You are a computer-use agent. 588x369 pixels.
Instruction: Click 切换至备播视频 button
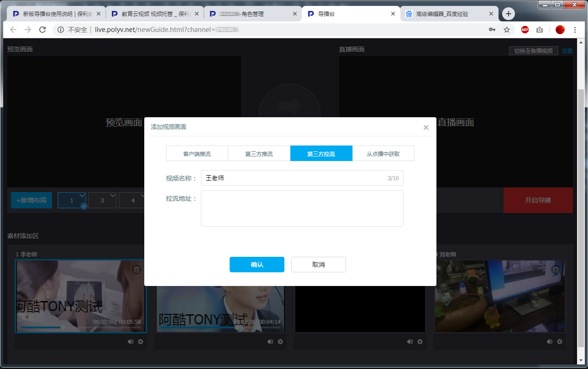pyautogui.click(x=533, y=51)
